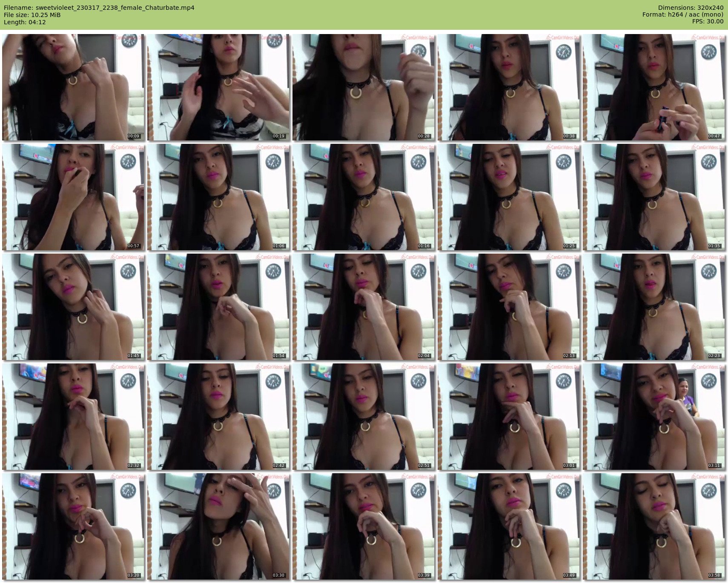Screen dimensions: 728x583
Task: Click the "Format: h264 / aac (mono)" text
Action: click(x=683, y=15)
